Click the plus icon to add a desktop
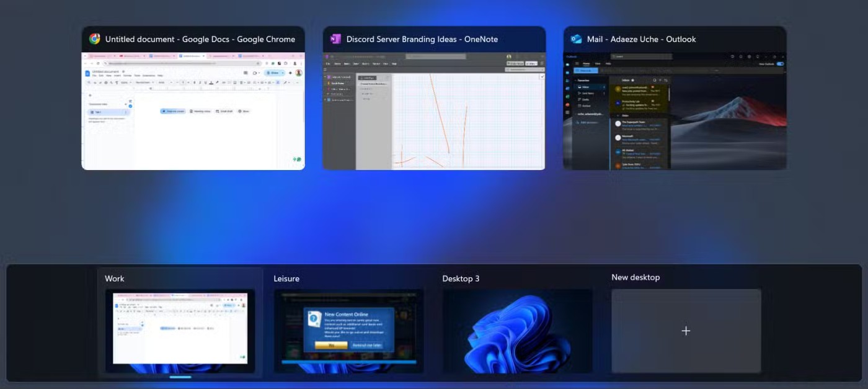The width and height of the screenshot is (868, 389). [686, 331]
